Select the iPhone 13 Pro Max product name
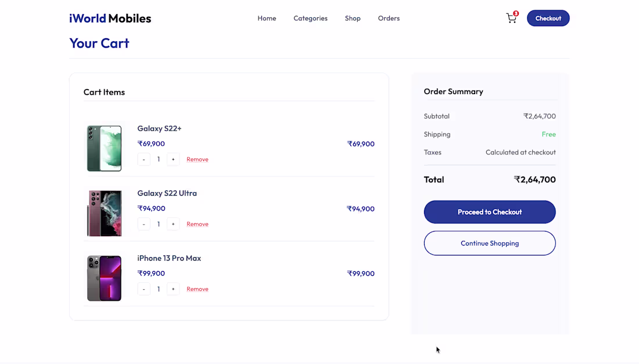The width and height of the screenshot is (639, 364). pyautogui.click(x=168, y=258)
